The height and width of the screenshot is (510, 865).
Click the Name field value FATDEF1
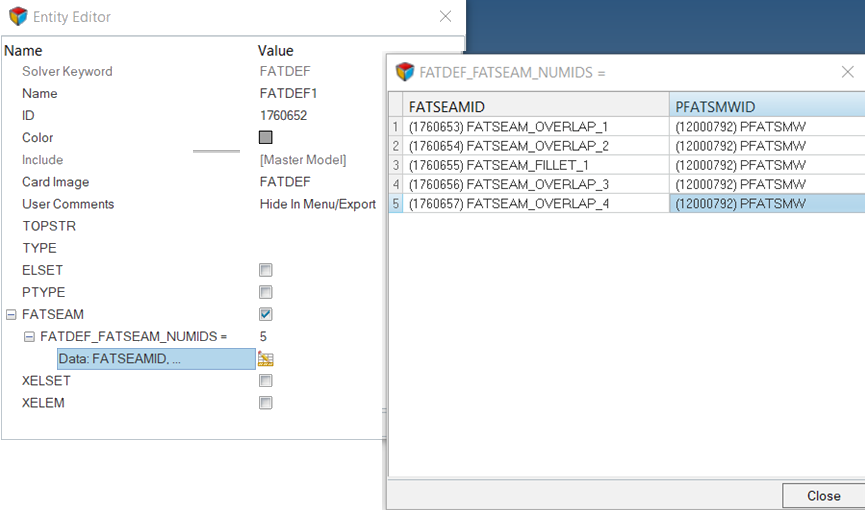point(288,93)
